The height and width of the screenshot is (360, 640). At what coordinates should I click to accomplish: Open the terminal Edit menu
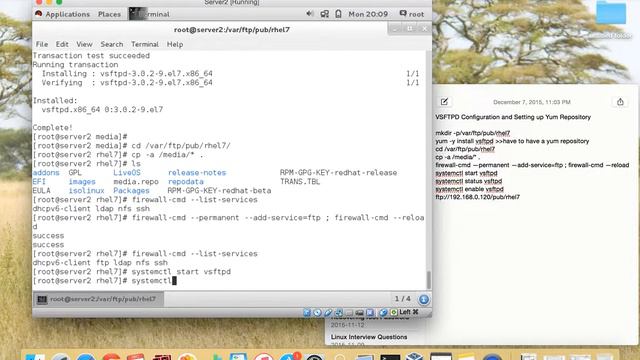[x=62, y=44]
